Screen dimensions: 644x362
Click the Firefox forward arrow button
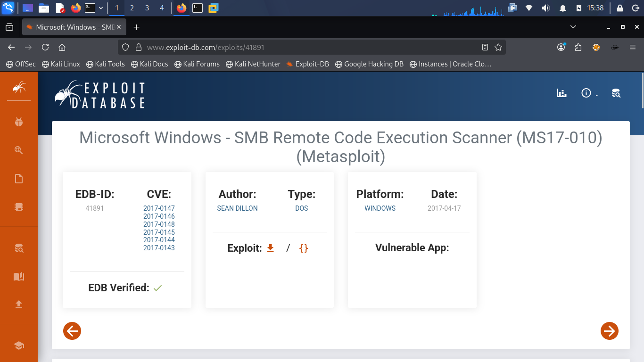click(28, 47)
